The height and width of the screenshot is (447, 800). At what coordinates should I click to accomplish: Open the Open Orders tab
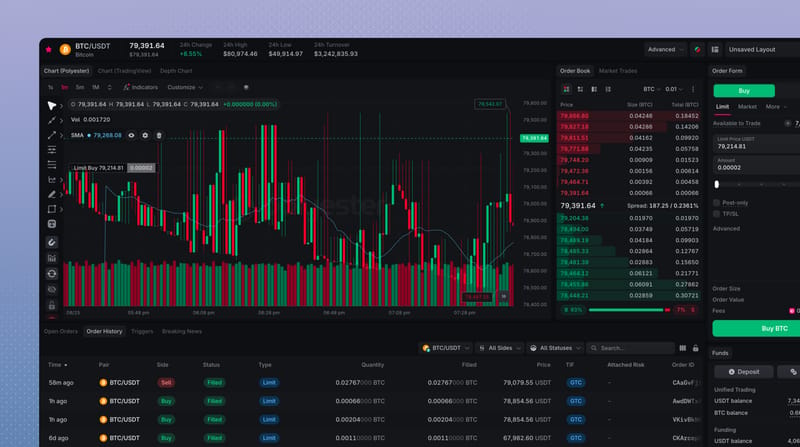[61, 332]
